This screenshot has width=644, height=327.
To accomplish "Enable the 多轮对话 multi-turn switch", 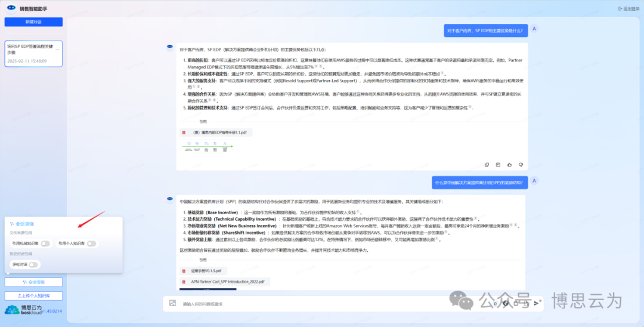I will click(x=33, y=264).
